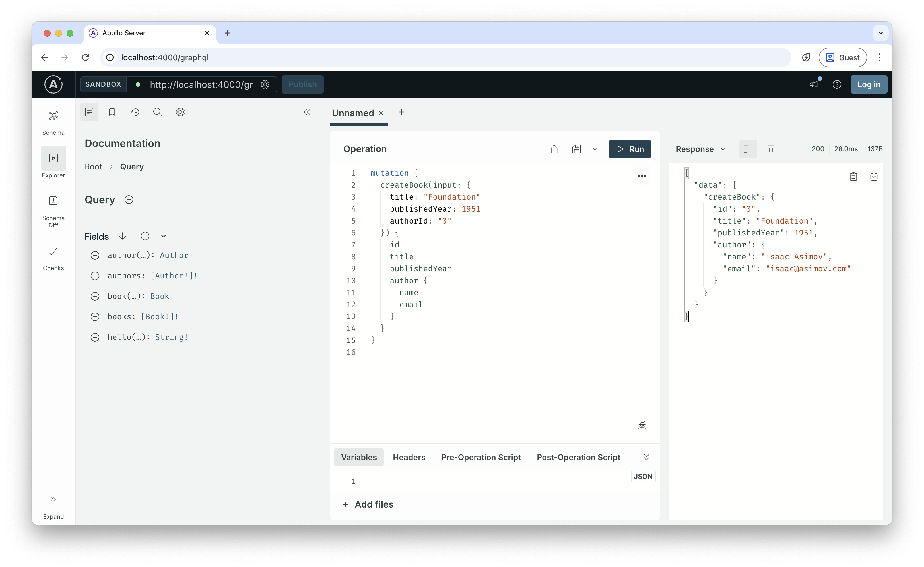
Task: Open String! type of hello field
Action: 172,337
